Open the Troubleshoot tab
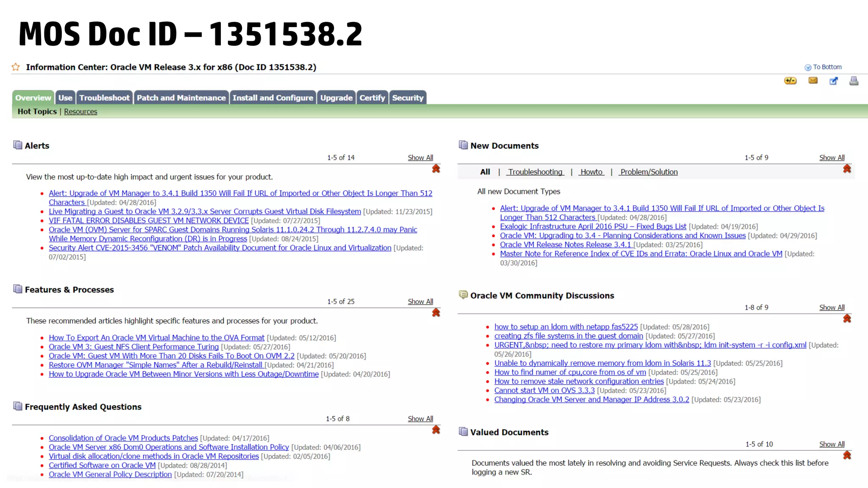 [104, 98]
